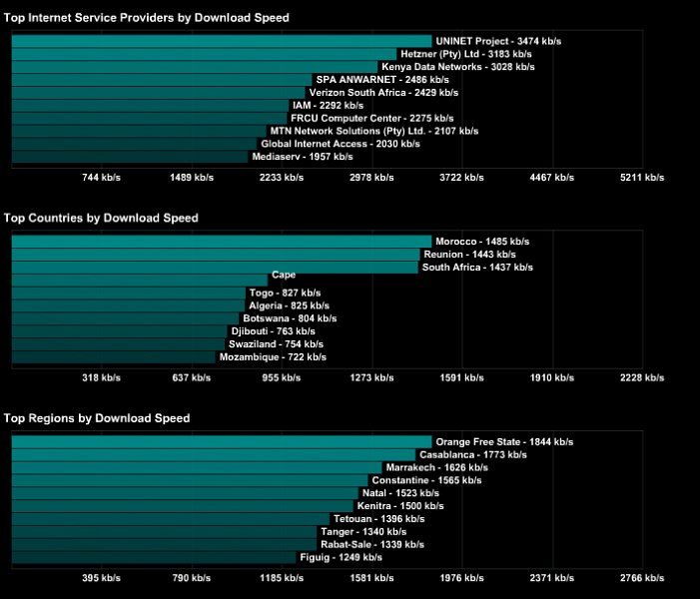Click Verizon South Africa - 2429 kb/s label
The height and width of the screenshot is (599, 700).
[383, 93]
